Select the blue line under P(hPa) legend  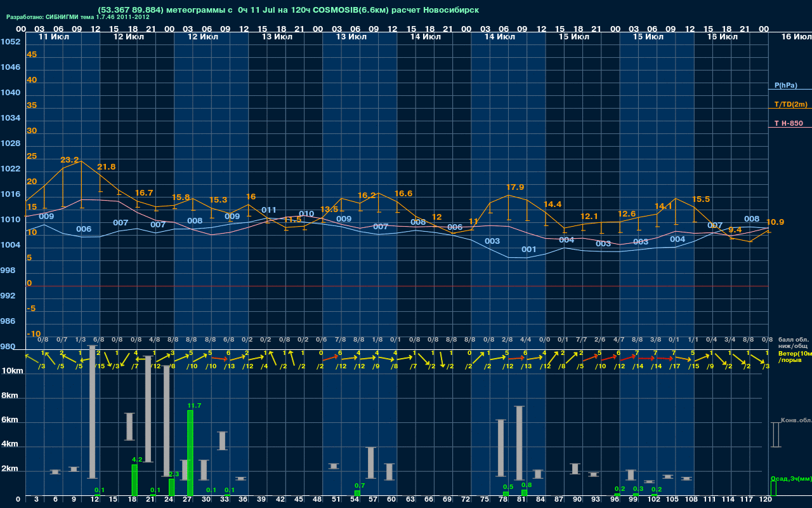(790, 90)
